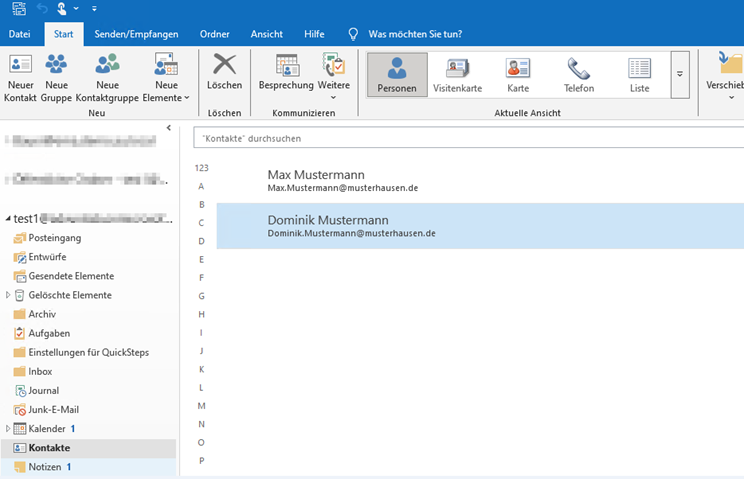744x479 pixels.
Task: Jump to letter D in contact index
Action: click(x=201, y=241)
